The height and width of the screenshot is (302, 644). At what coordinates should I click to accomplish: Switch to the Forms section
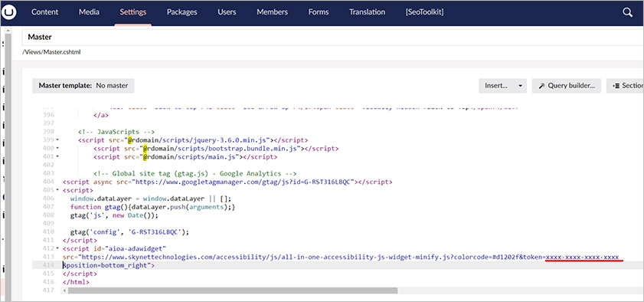tap(319, 12)
